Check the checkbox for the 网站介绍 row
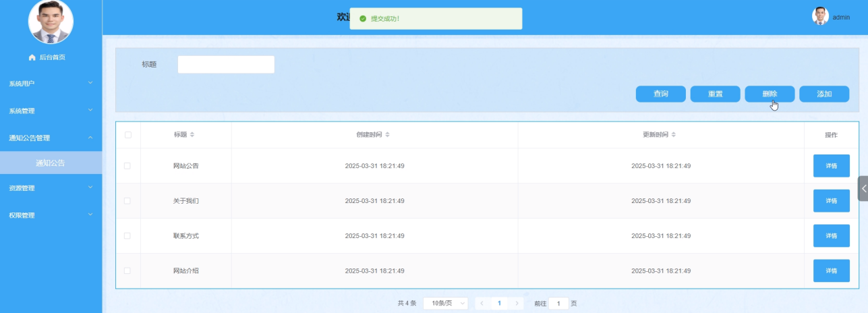The height and width of the screenshot is (313, 868). point(127,271)
